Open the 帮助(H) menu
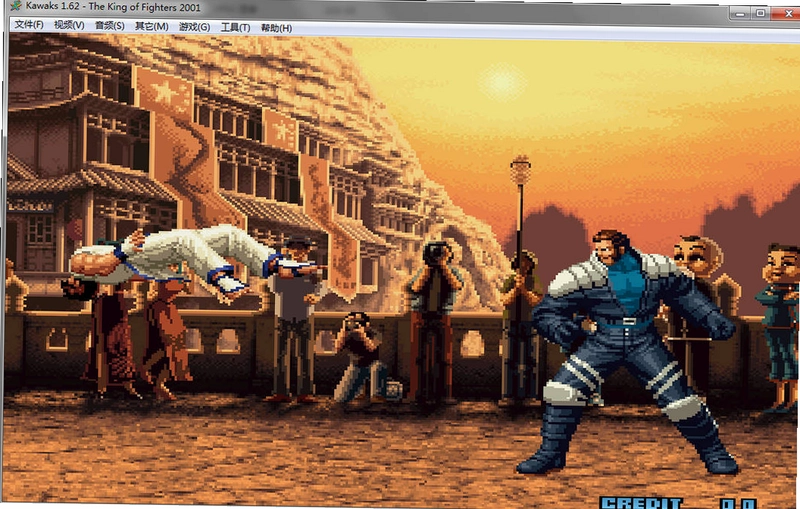Screen dimensions: 800x509 tap(277, 28)
